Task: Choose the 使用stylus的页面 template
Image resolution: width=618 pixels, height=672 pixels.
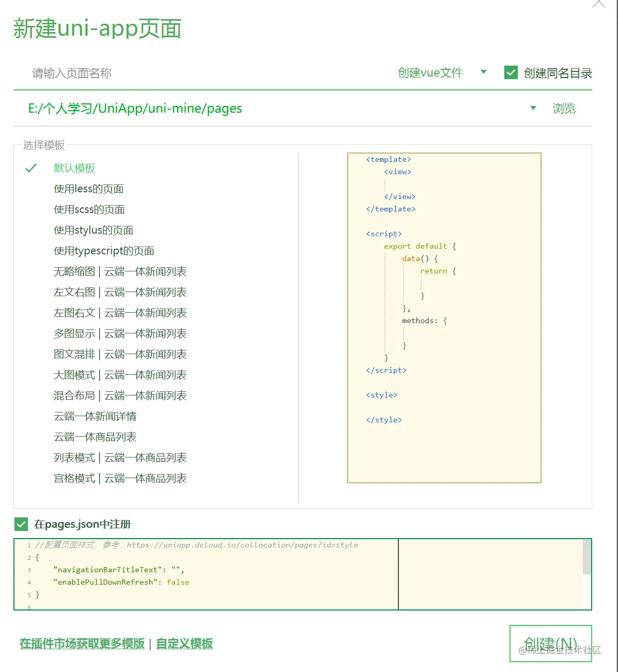Action: coord(93,230)
